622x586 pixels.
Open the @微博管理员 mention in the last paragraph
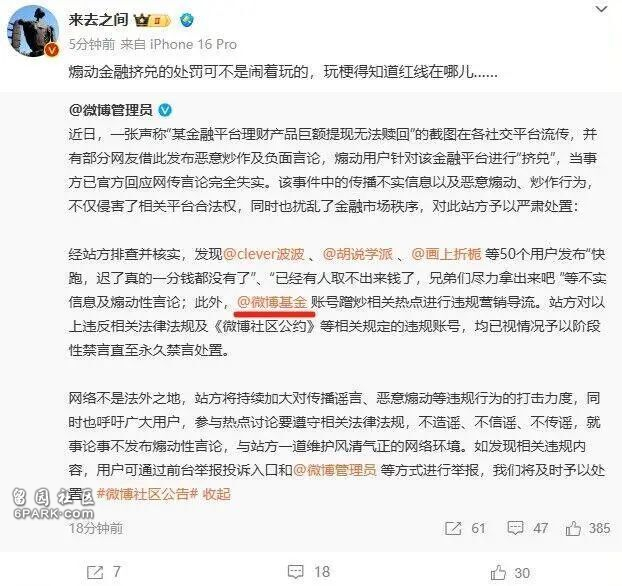tap(334, 470)
